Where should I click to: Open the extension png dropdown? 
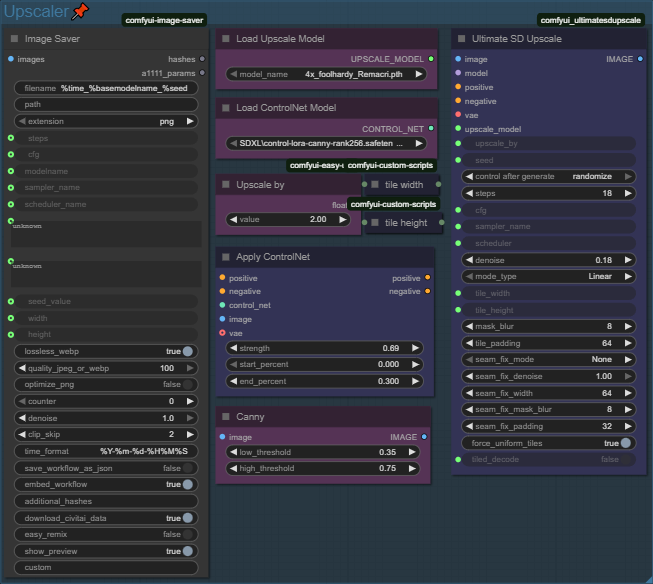(x=106, y=121)
